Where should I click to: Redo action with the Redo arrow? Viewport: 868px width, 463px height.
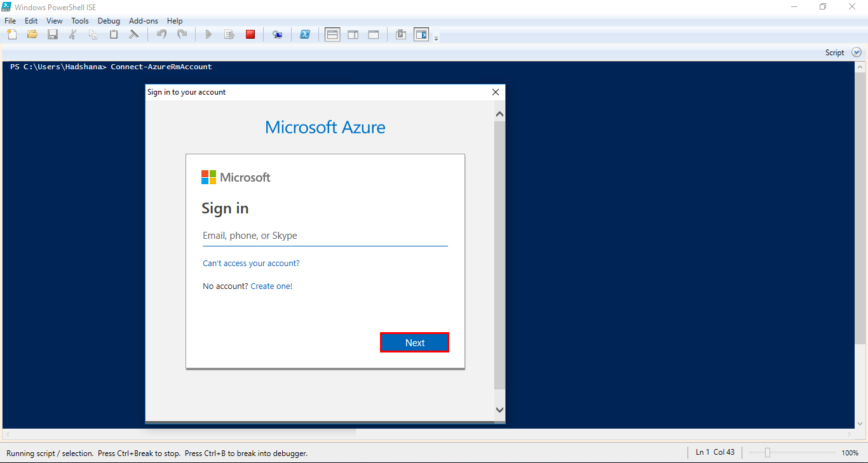182,34
